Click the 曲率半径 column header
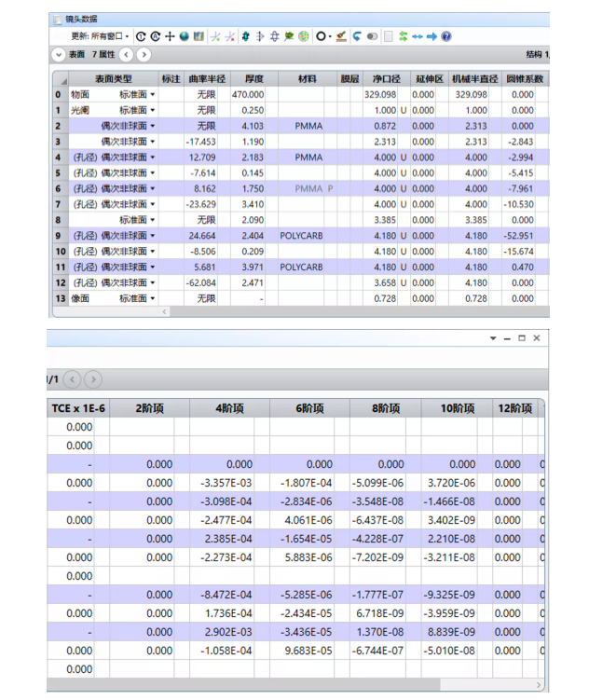 click(207, 79)
